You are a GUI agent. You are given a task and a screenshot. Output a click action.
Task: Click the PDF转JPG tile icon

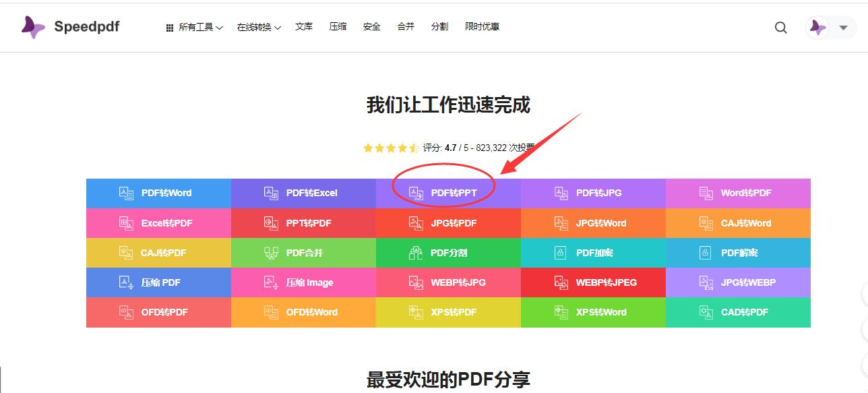point(561,193)
